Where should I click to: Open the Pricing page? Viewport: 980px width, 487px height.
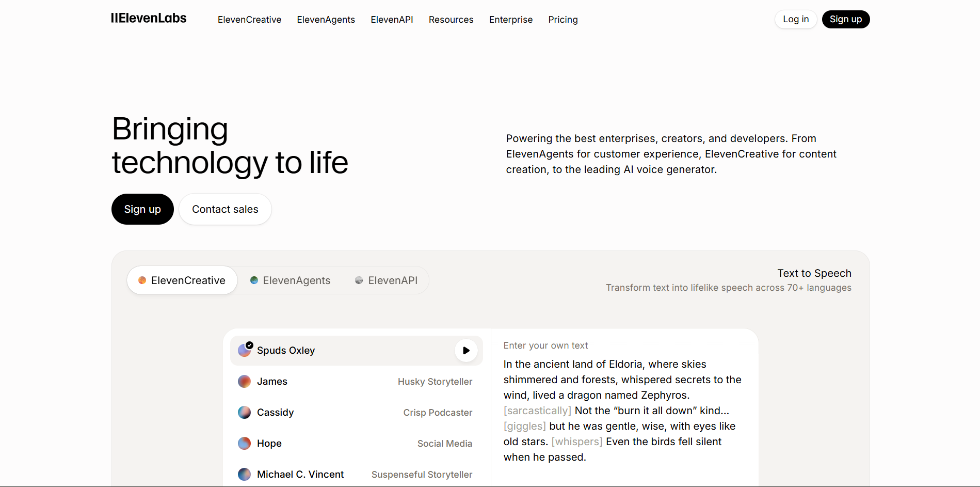(563, 19)
